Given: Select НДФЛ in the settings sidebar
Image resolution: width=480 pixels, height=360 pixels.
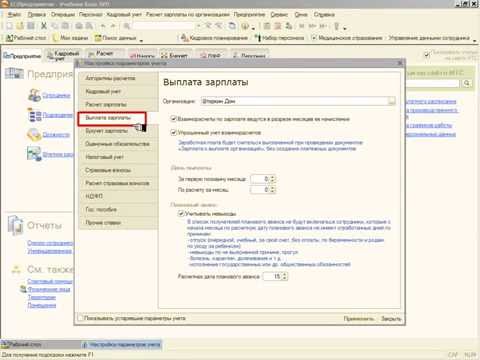Looking at the screenshot, I should (x=118, y=196).
